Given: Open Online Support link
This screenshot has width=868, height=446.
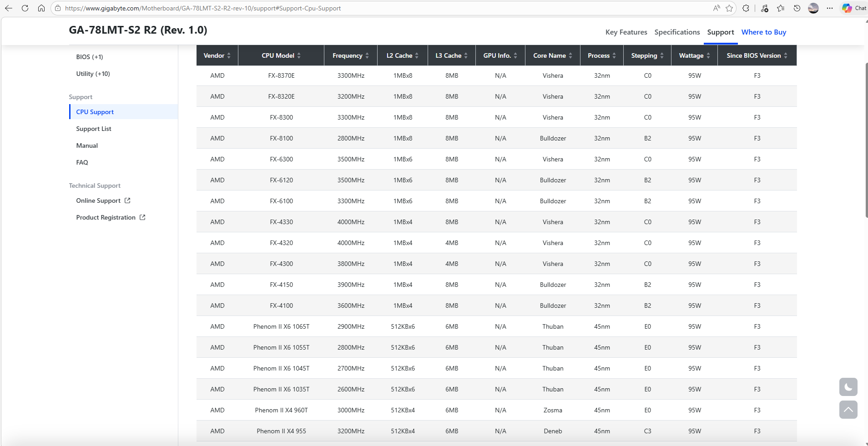Looking at the screenshot, I should [98, 200].
